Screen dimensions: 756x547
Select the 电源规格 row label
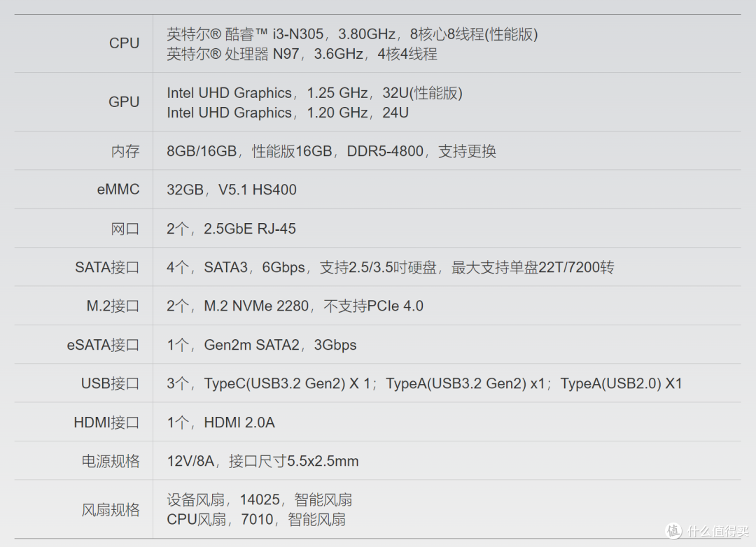click(111, 461)
